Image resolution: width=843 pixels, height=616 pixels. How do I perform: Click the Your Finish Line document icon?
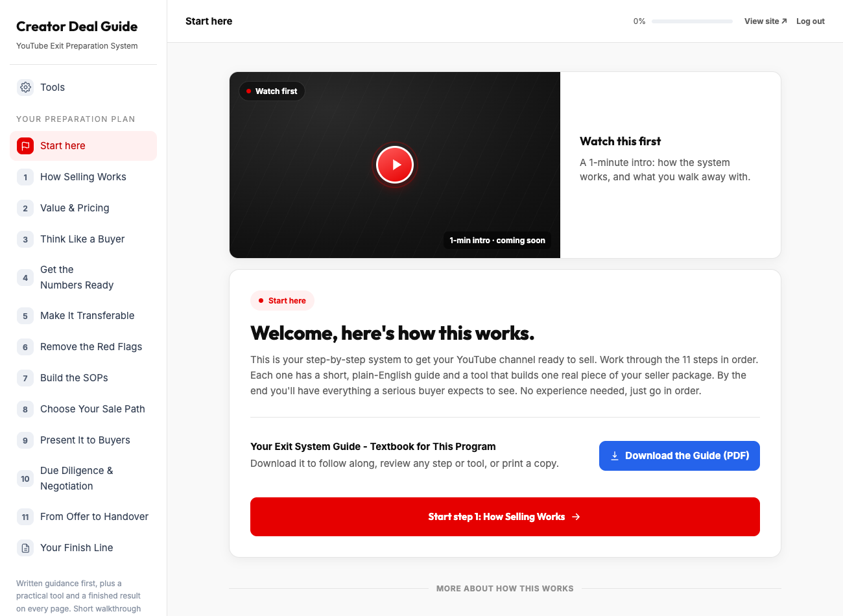(25, 548)
